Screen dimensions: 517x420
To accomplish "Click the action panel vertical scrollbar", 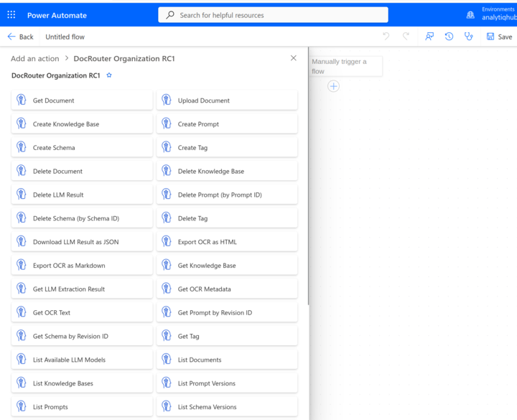I will click(308, 176).
